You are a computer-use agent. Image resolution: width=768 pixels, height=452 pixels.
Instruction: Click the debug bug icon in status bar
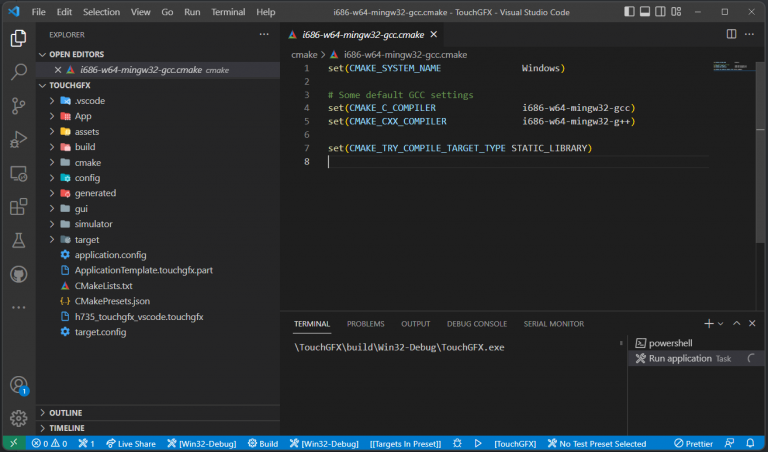[457, 443]
